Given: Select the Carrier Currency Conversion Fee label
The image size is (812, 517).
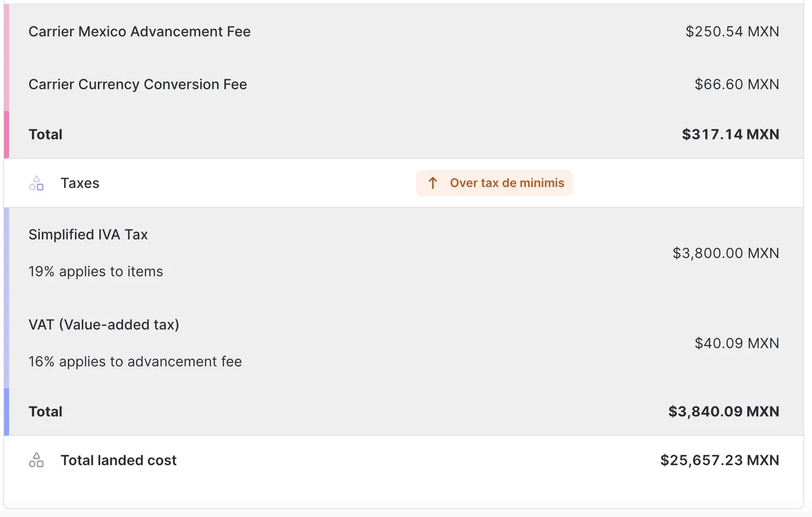Looking at the screenshot, I should pos(138,84).
